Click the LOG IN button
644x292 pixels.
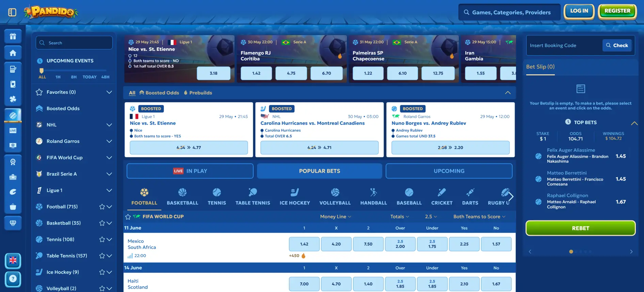point(579,11)
